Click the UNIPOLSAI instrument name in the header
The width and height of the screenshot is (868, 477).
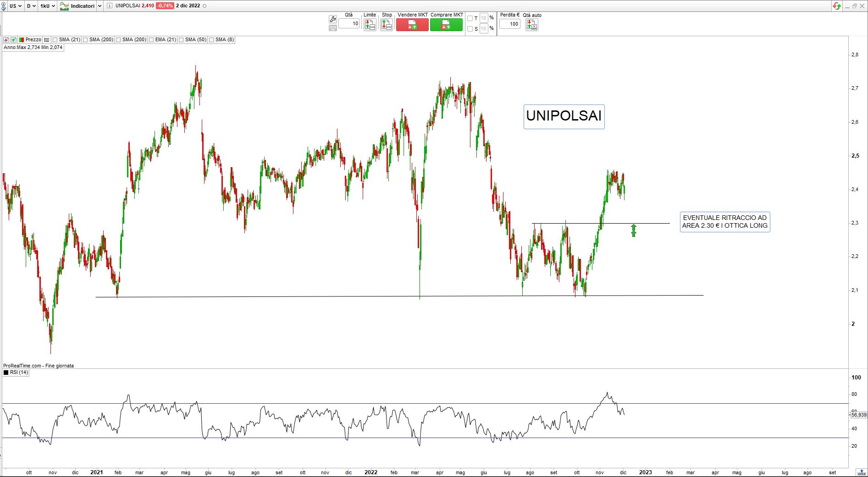coord(127,6)
